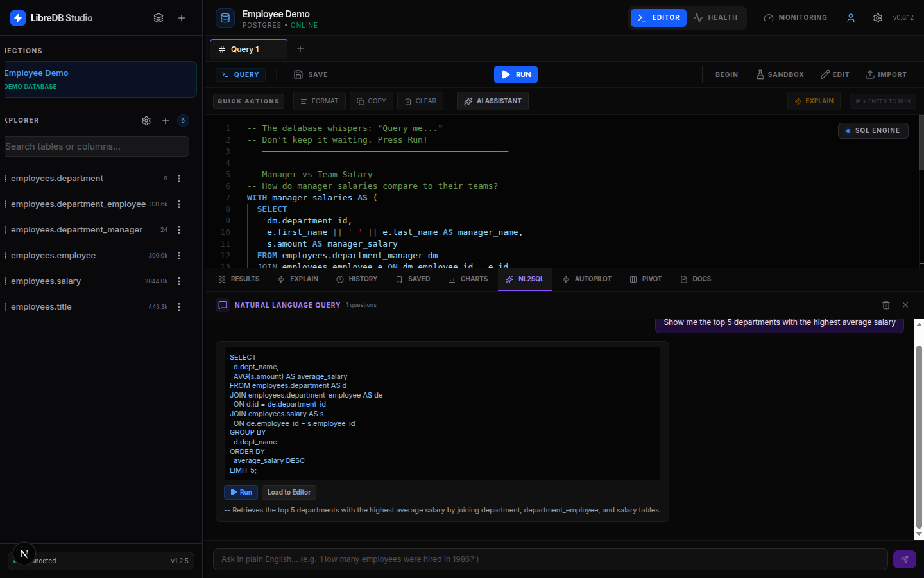Open the Monitoring view
Screen dimensions: 924x578
[795, 18]
